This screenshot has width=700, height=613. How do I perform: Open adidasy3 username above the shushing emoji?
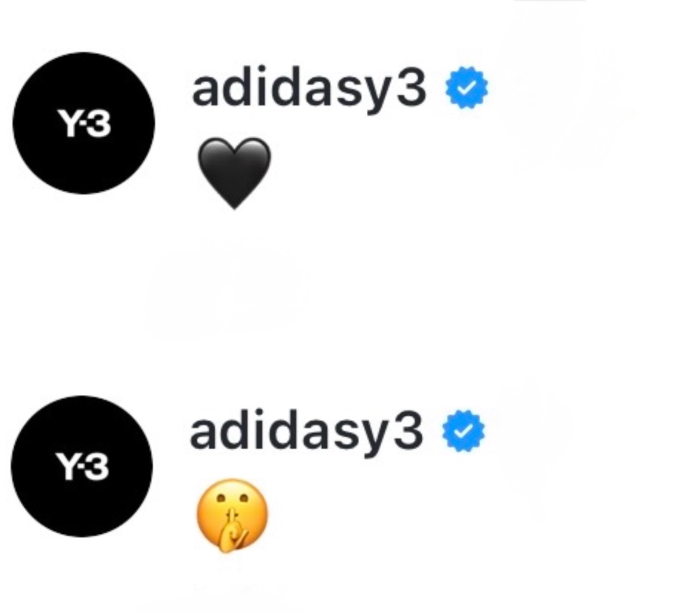307,432
